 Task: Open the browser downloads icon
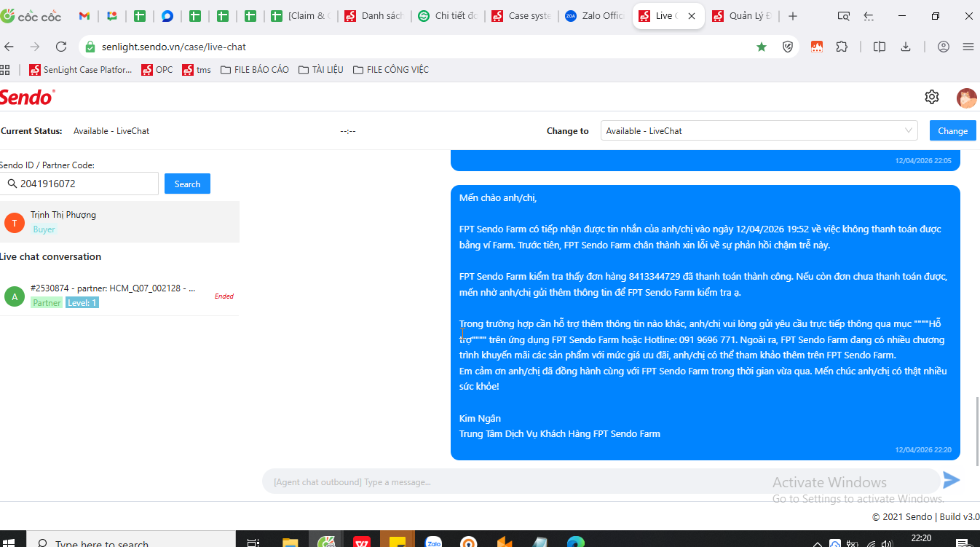coord(906,47)
